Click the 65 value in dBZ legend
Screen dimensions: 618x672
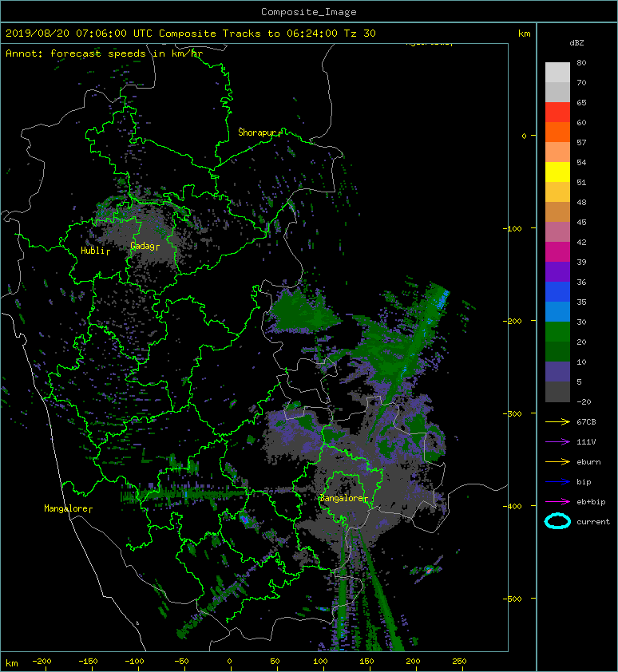coord(581,102)
